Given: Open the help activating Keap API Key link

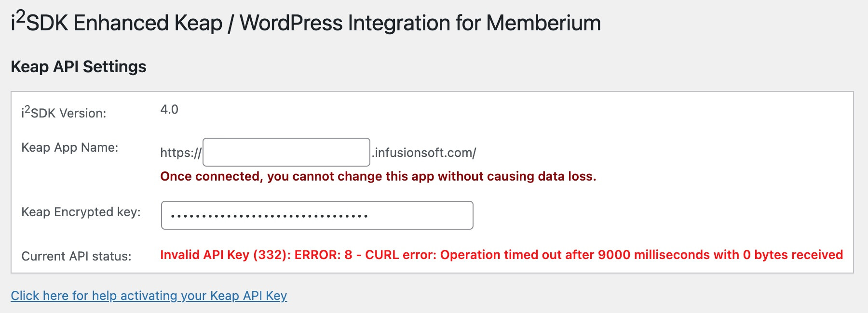Looking at the screenshot, I should (149, 296).
